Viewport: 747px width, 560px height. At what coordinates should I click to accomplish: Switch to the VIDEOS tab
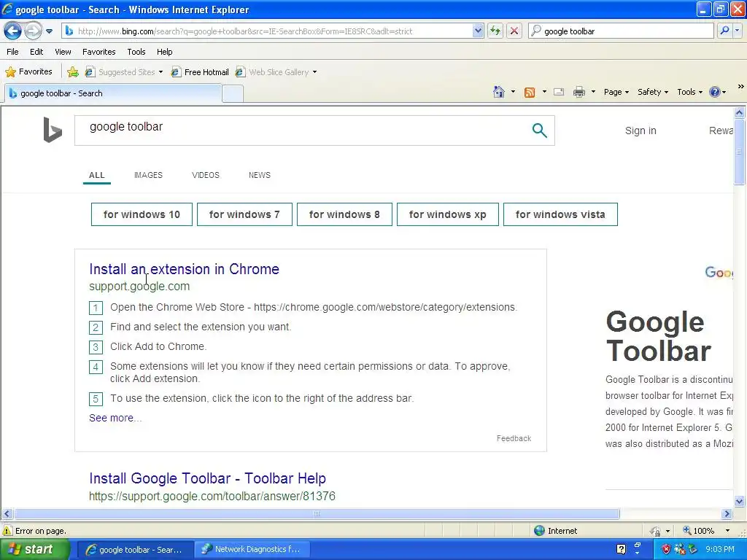[205, 175]
